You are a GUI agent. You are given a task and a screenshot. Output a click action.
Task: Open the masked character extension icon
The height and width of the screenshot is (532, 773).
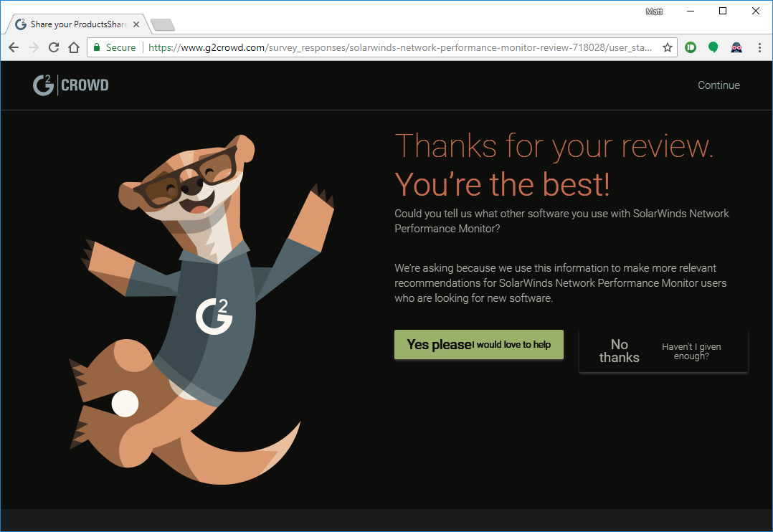pos(736,47)
